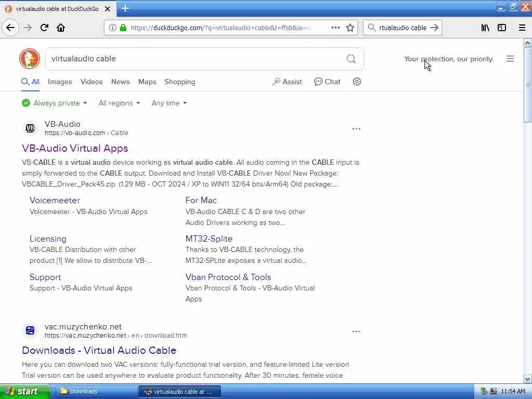Screen dimensions: 532x399
Task: Click the forward navigation arrow
Action: 28,28
